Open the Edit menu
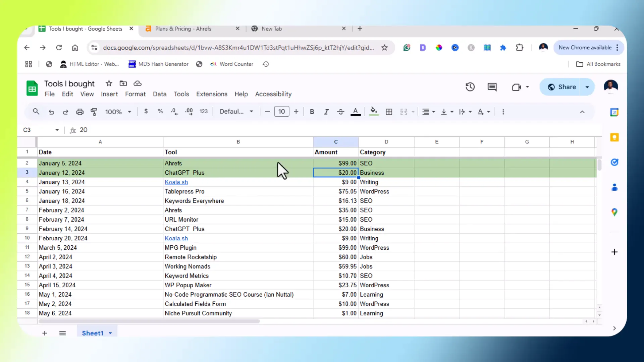Viewport: 644px width, 362px height. coord(67,94)
